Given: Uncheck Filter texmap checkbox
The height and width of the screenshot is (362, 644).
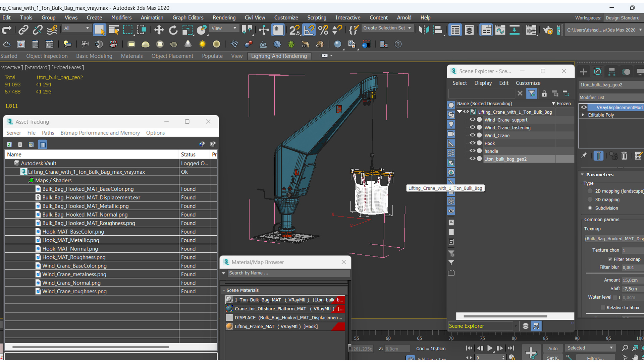Looking at the screenshot, I should pos(610,259).
